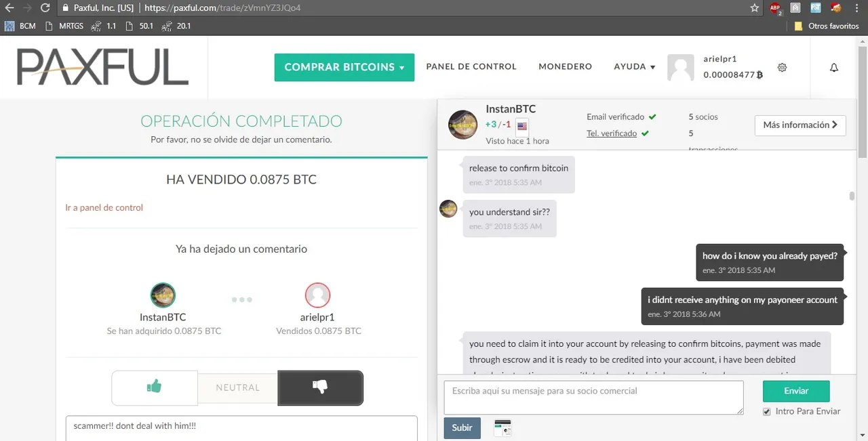Open notifications bell icon

point(834,68)
